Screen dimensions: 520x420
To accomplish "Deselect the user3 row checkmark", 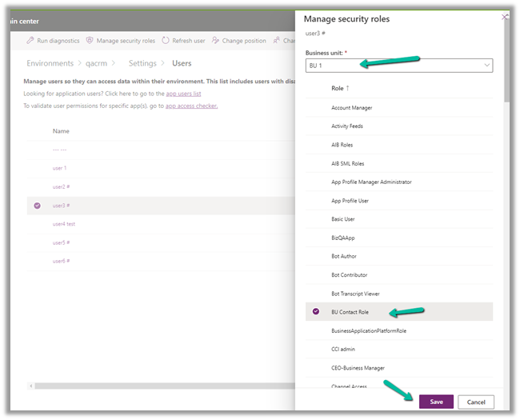I will (37, 206).
